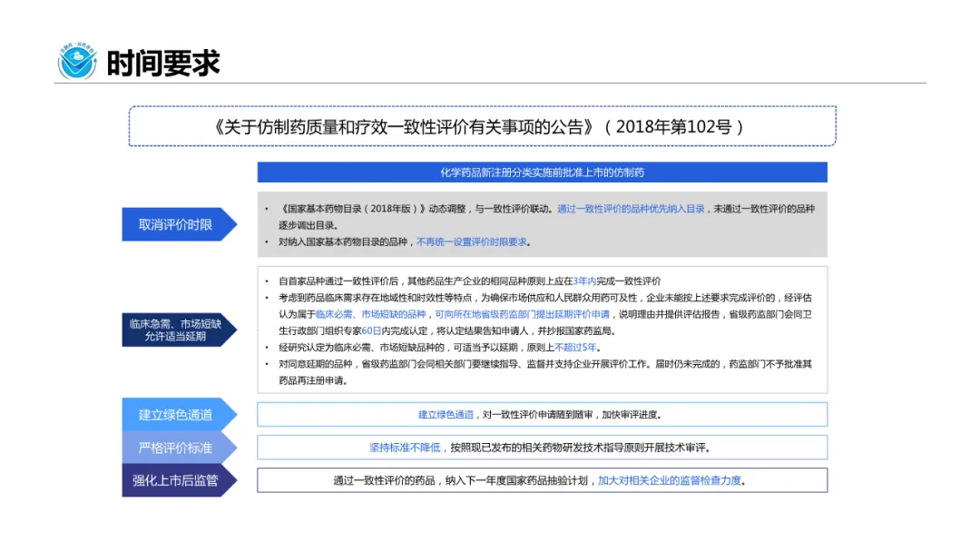The height and width of the screenshot is (552, 980).
Task: Click blue text 坚持标准不降低
Action: click(405, 448)
